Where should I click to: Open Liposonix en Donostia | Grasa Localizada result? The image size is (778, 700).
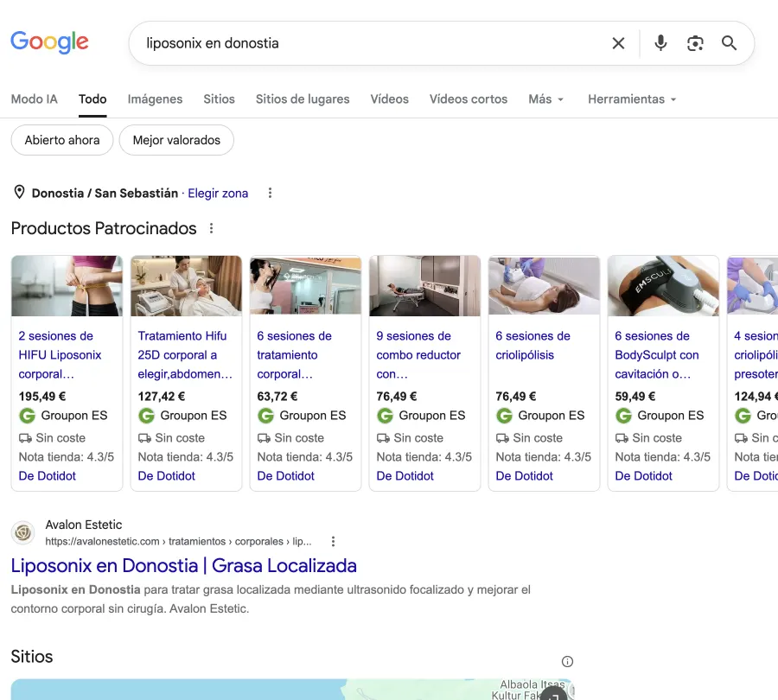[x=183, y=565]
